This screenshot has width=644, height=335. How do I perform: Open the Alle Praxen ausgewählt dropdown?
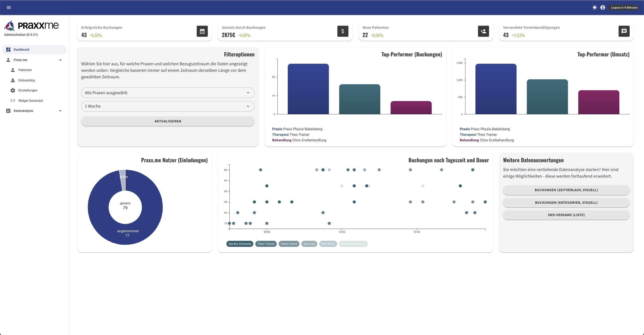click(x=168, y=93)
